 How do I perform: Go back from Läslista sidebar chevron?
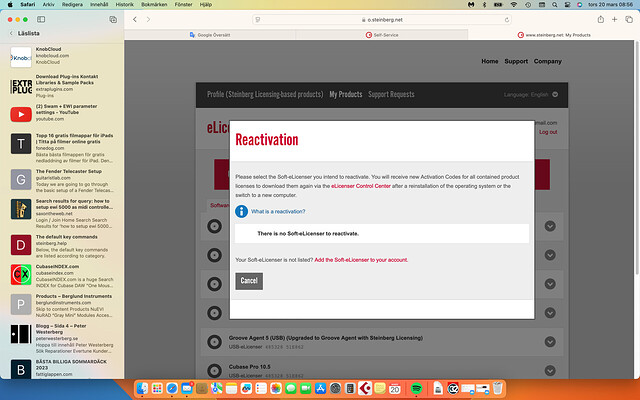11,33
